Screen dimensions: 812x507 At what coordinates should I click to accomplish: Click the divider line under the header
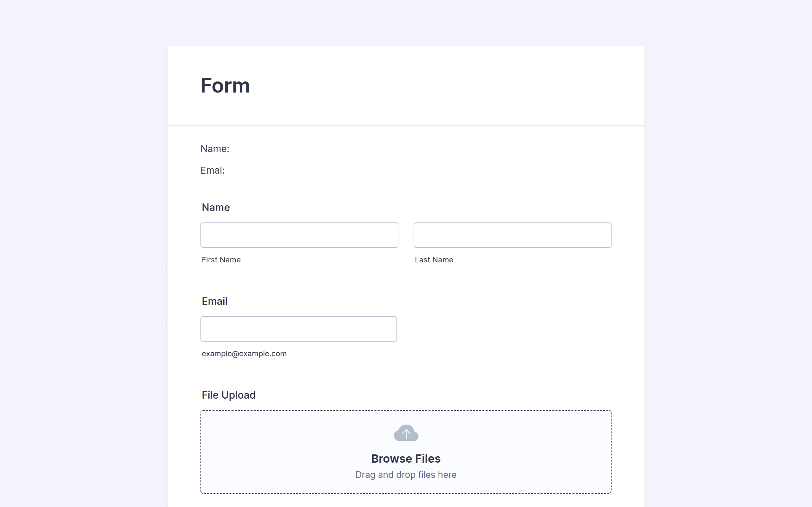(406, 126)
